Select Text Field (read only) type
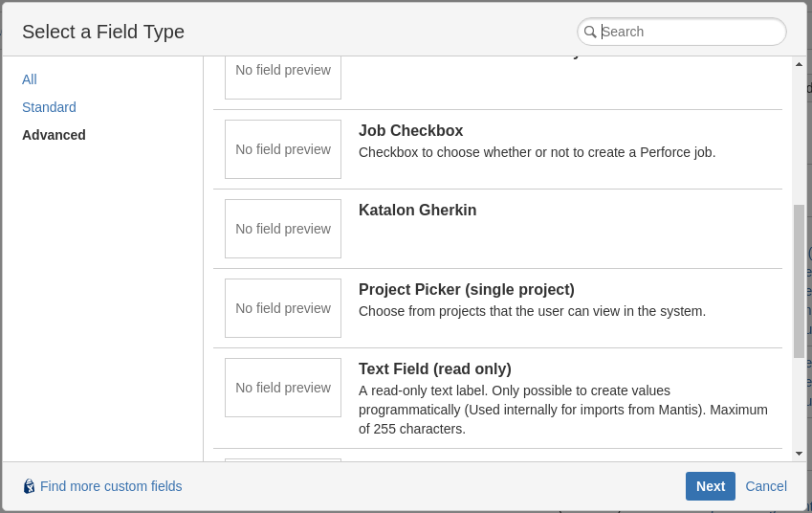 [434, 369]
